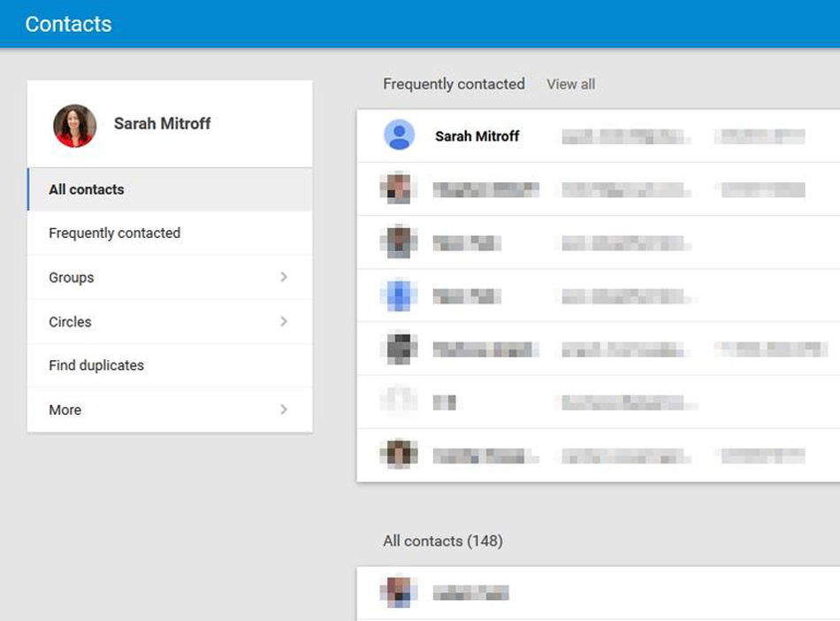Click the blue default avatar beside Sarah Mitroff
840x621 pixels.
(399, 136)
